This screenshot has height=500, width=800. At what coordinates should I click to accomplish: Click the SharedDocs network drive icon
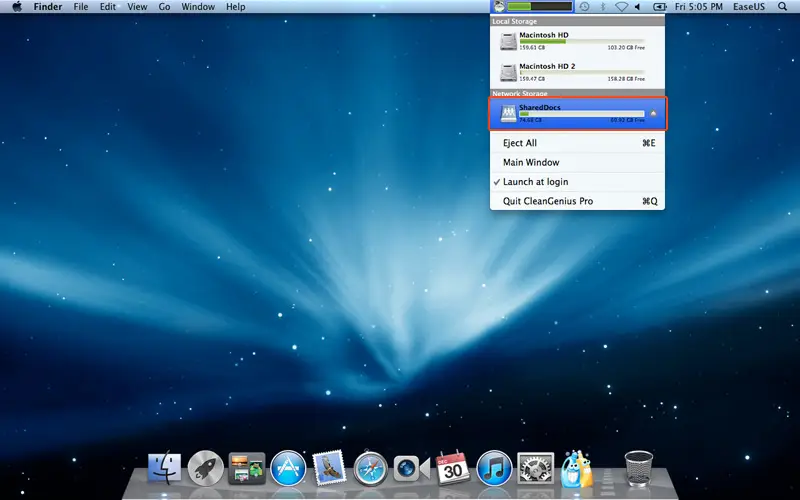click(508, 113)
